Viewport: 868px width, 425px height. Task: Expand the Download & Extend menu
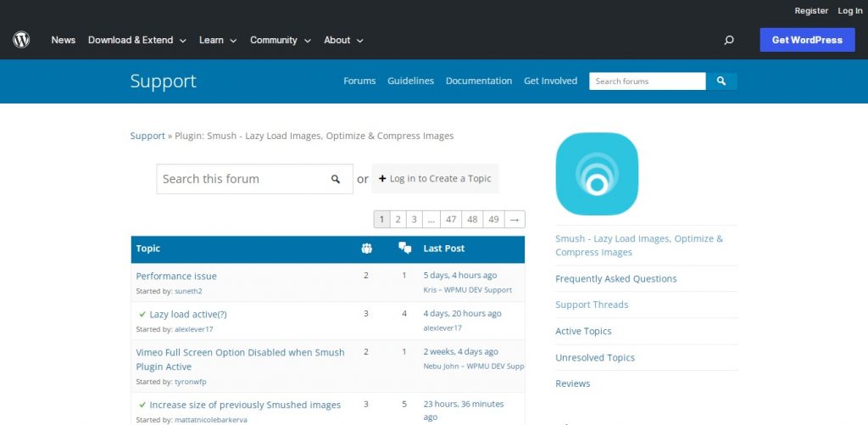(136, 40)
